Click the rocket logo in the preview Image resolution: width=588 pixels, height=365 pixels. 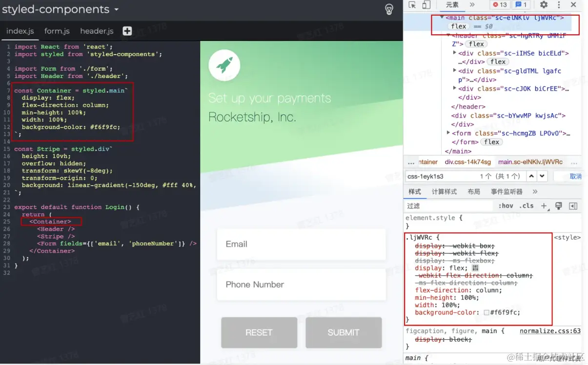pos(224,65)
